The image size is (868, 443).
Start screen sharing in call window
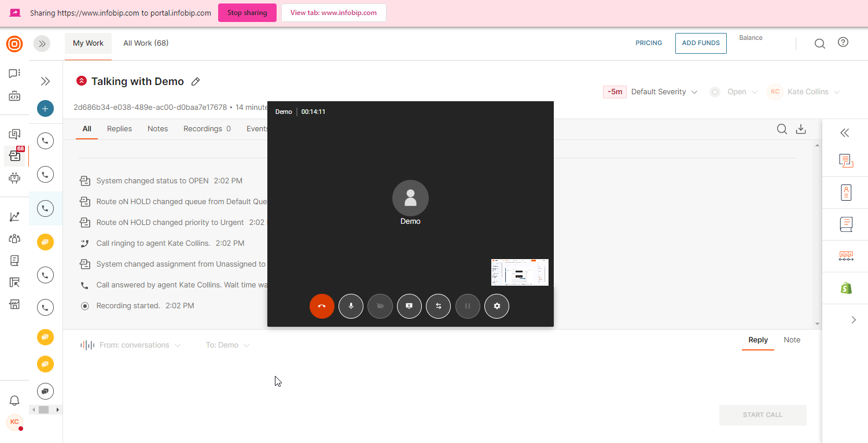pyautogui.click(x=409, y=306)
